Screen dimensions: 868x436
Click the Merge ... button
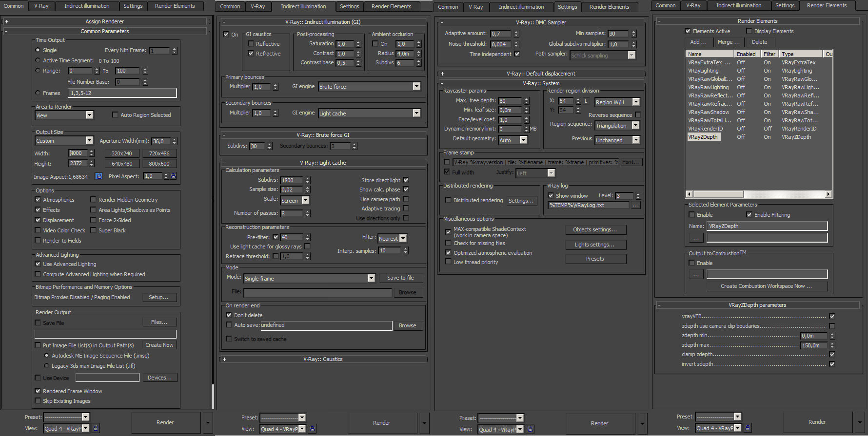point(728,42)
